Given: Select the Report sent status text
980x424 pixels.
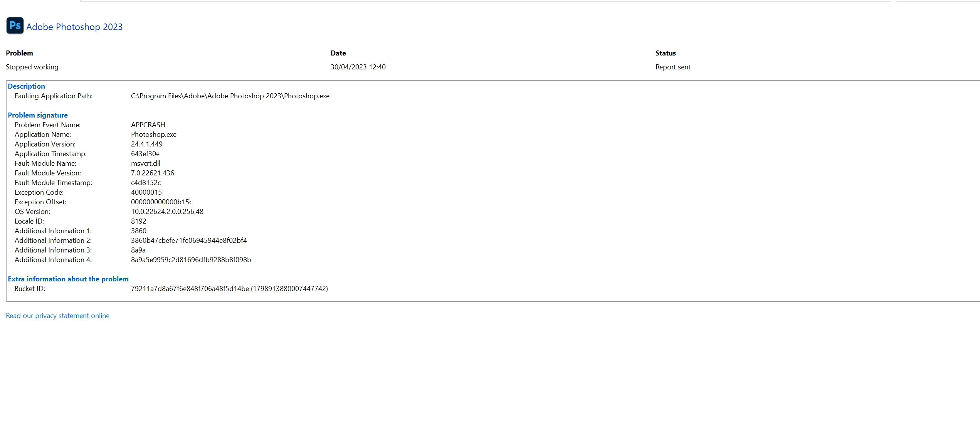Looking at the screenshot, I should [x=673, y=67].
